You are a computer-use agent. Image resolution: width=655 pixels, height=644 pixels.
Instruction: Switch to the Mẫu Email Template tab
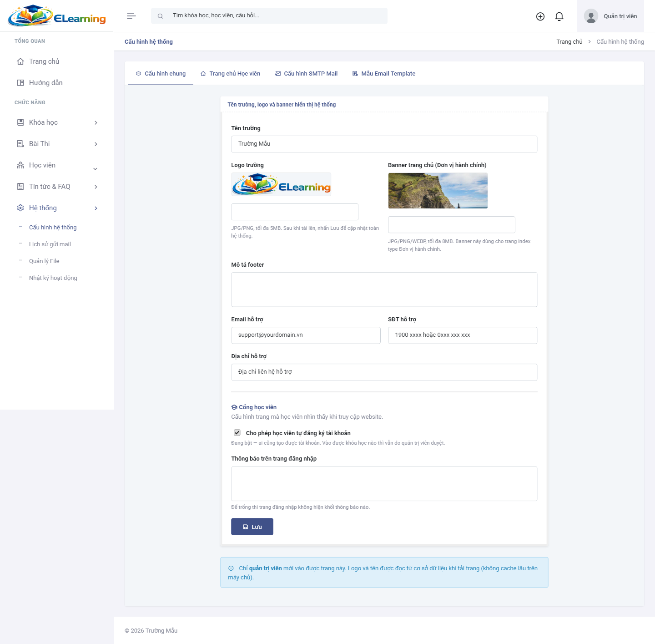point(383,74)
